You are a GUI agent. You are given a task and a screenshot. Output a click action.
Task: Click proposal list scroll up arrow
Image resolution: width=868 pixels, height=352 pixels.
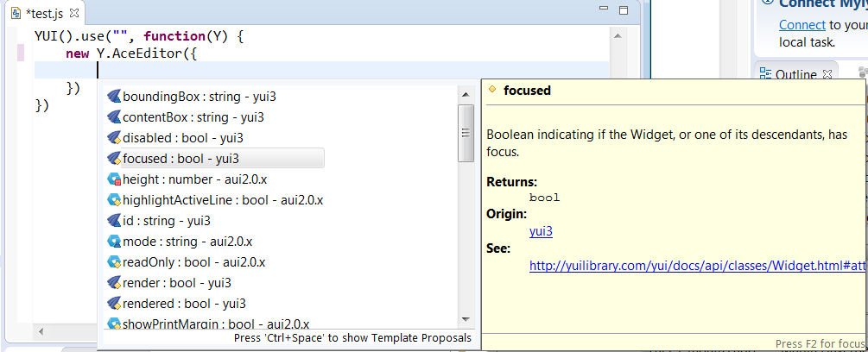[x=466, y=95]
